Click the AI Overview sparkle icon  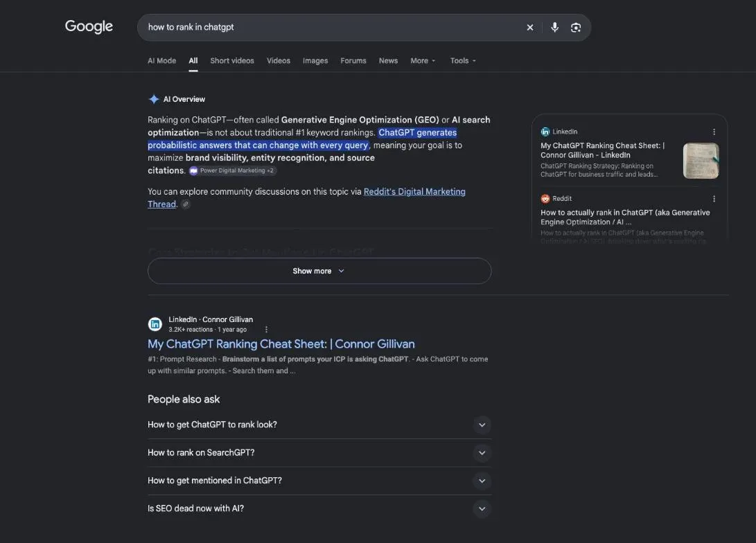[x=154, y=99]
